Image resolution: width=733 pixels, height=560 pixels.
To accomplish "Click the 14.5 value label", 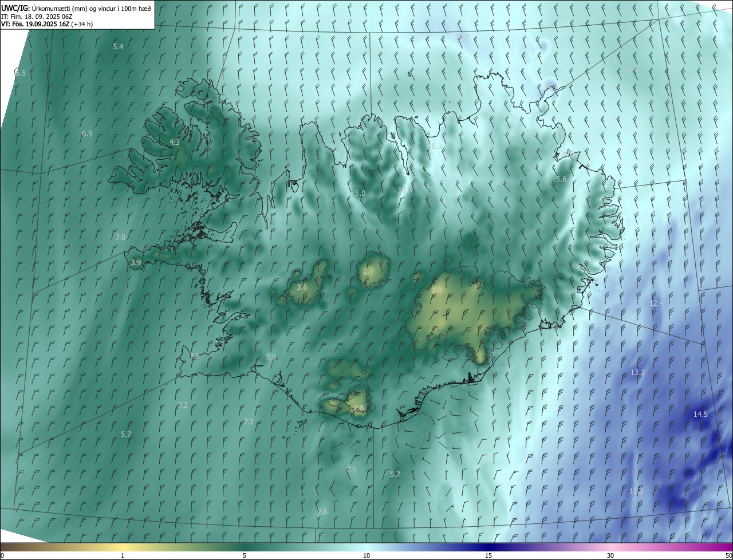I will pyautogui.click(x=700, y=415).
